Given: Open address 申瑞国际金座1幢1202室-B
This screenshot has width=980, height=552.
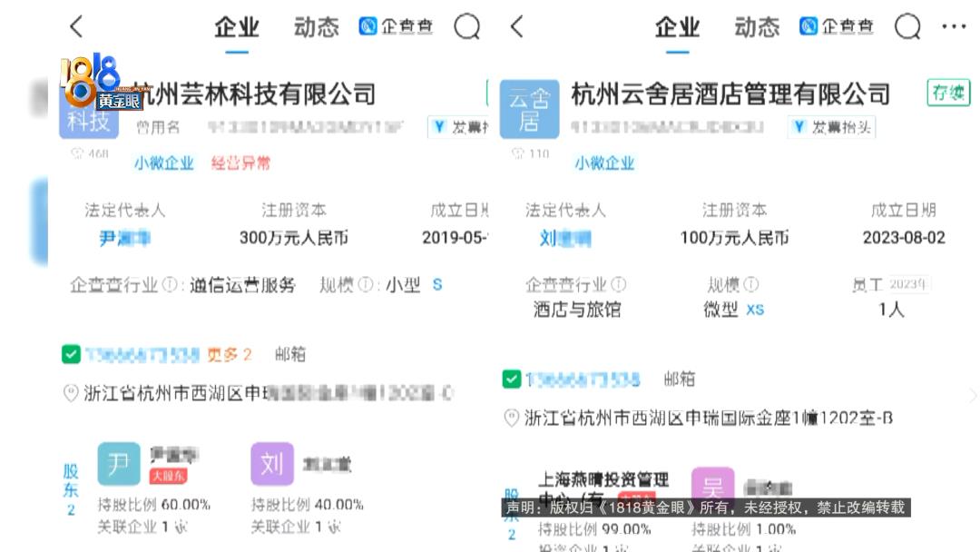Looking at the screenshot, I should [x=709, y=418].
